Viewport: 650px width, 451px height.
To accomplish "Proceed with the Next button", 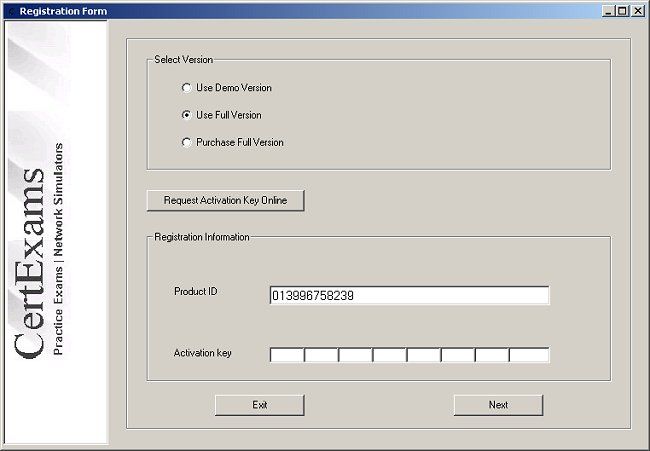I will click(x=498, y=405).
